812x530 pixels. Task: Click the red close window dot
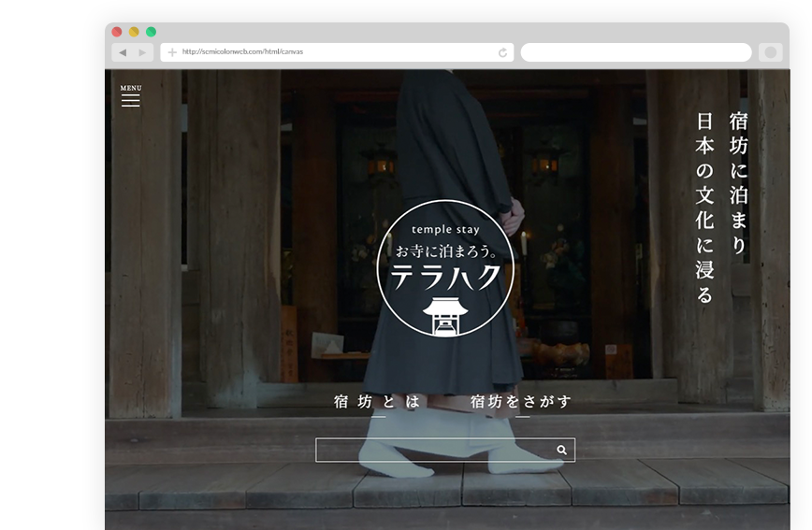(117, 32)
